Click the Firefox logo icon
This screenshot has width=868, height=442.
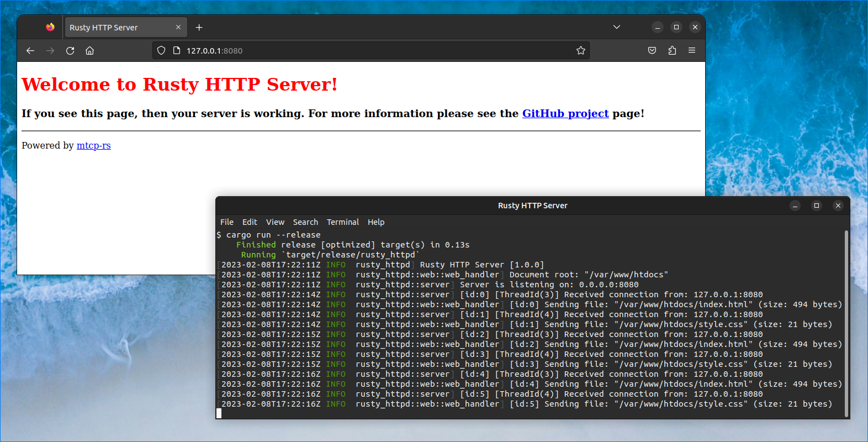coord(50,27)
